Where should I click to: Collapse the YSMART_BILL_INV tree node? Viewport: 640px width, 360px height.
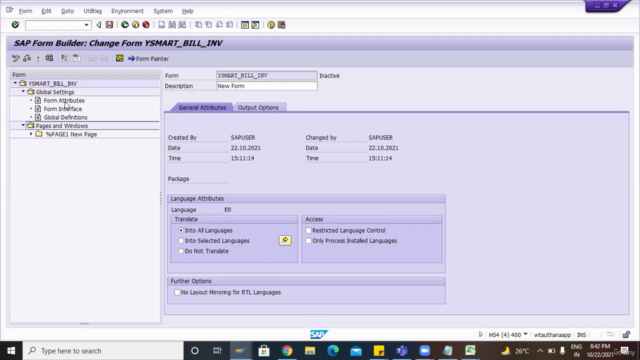click(15, 83)
